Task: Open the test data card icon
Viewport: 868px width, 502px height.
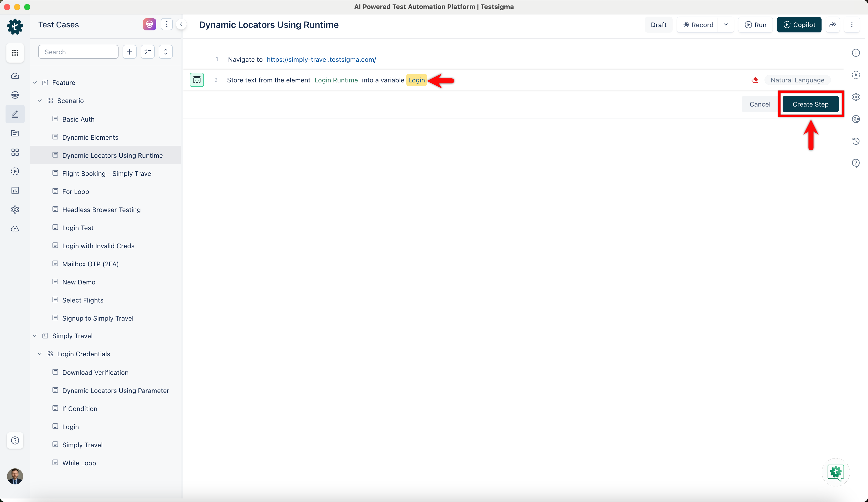Action: click(15, 133)
